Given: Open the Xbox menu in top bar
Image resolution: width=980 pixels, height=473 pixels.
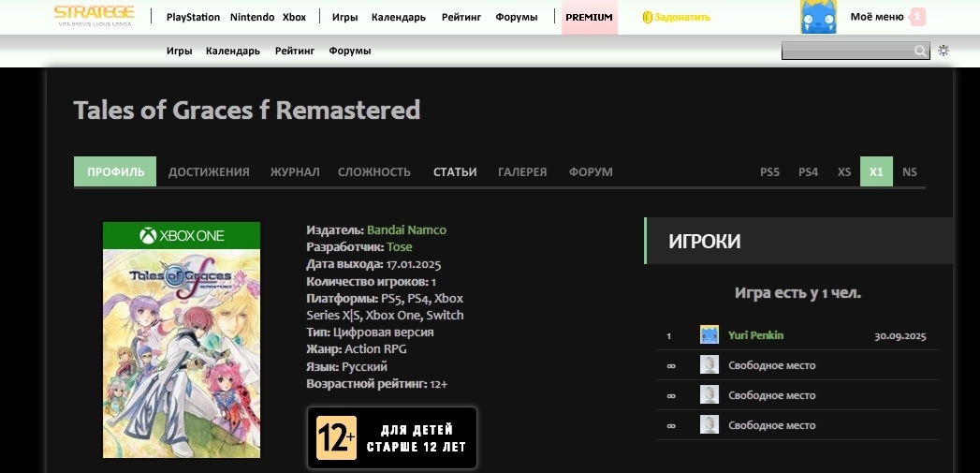Looking at the screenshot, I should coord(294,17).
